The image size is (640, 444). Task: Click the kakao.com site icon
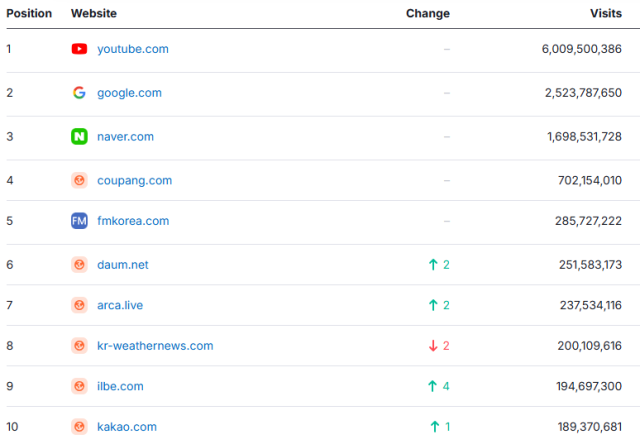click(x=80, y=427)
